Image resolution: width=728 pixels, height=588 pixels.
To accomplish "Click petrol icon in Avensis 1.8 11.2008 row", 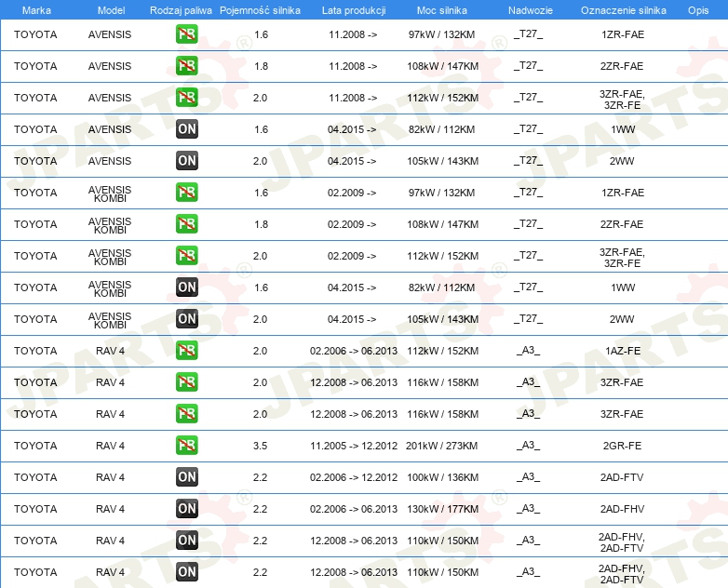I will pos(186,66).
